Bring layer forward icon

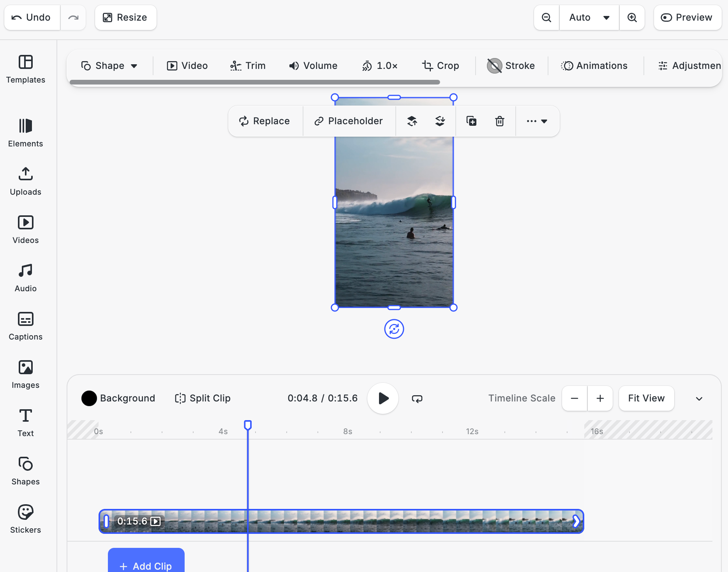412,121
